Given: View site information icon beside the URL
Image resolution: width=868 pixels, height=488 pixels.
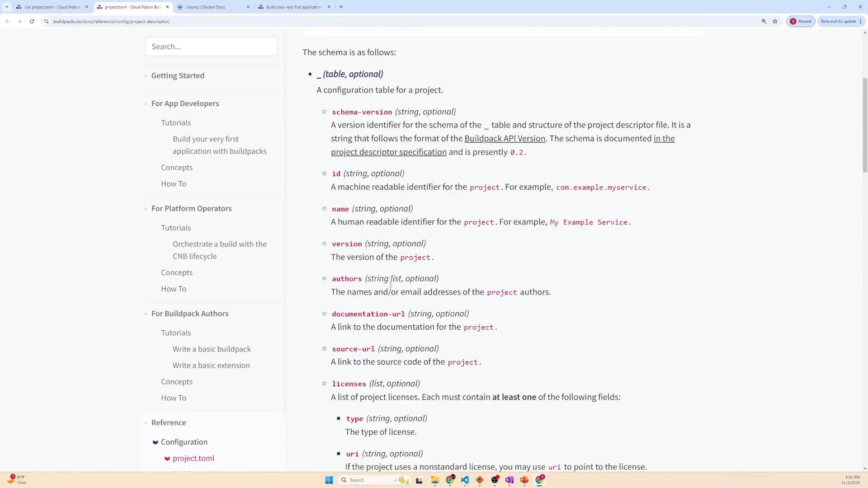Looking at the screenshot, I should (x=46, y=21).
